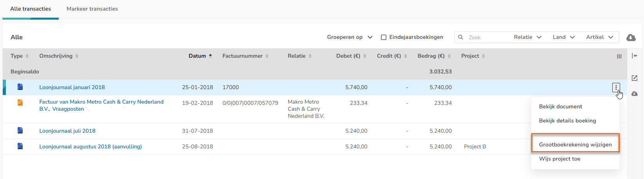Image resolution: width=644 pixels, height=179 pixels.
Task: Click blue document icon for Loonjournaal juli
Action: [20, 130]
